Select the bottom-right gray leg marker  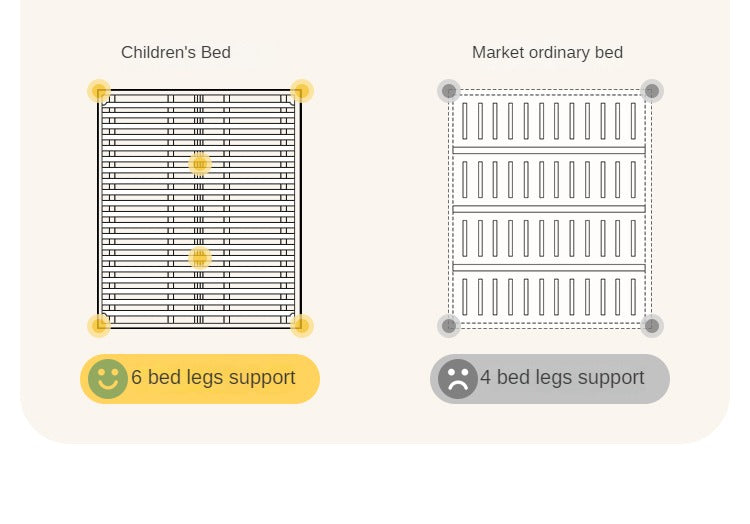652,325
